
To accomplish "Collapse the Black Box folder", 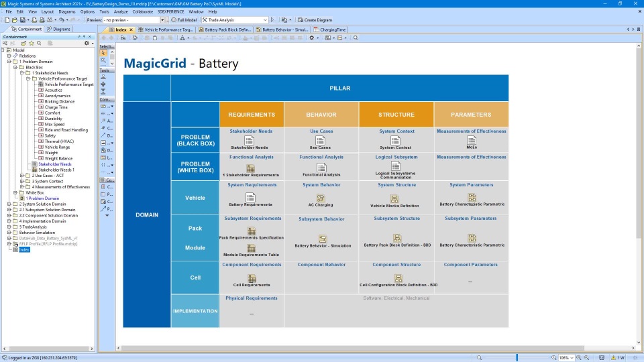I will pos(15,67).
